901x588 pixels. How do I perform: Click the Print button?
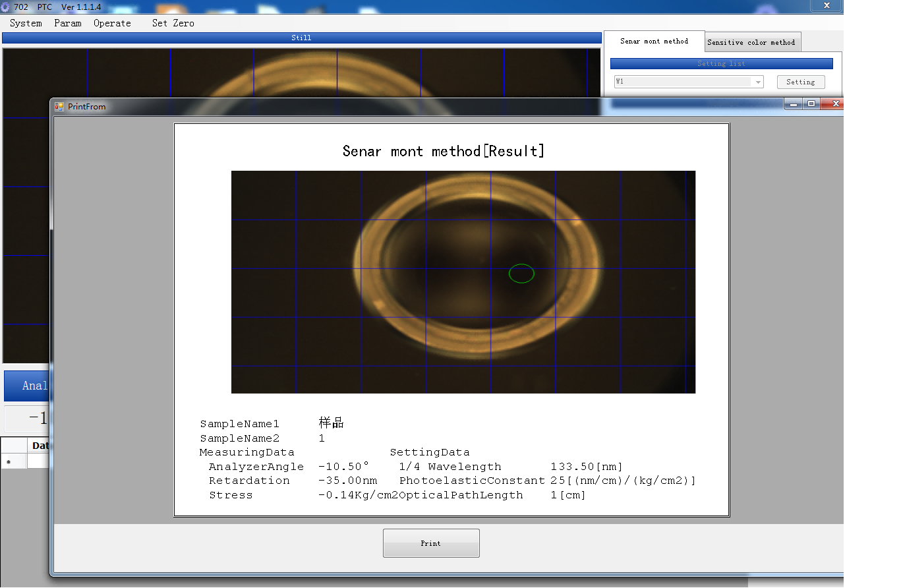(431, 543)
